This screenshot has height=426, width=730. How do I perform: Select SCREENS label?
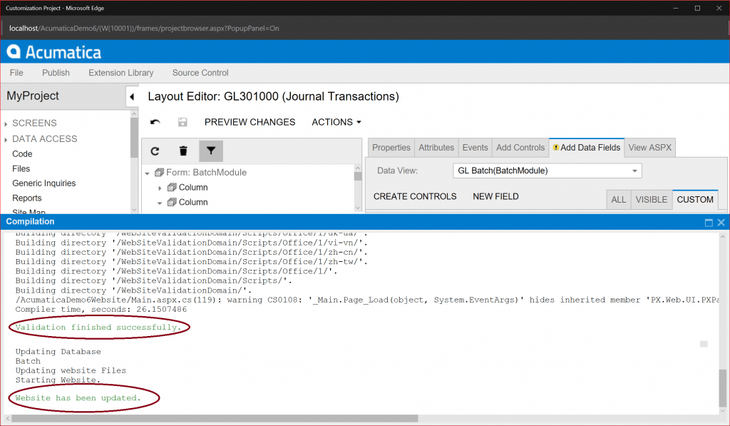pos(34,123)
